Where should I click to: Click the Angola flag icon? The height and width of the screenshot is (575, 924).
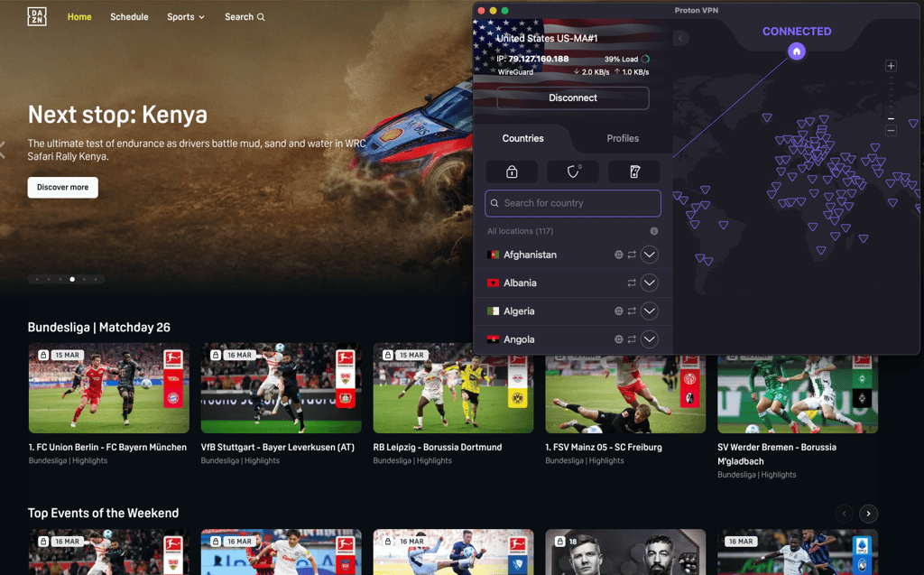(494, 339)
